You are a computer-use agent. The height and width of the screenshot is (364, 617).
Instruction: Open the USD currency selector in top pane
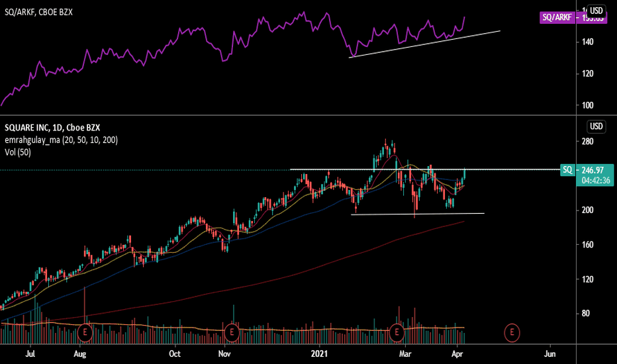(596, 11)
